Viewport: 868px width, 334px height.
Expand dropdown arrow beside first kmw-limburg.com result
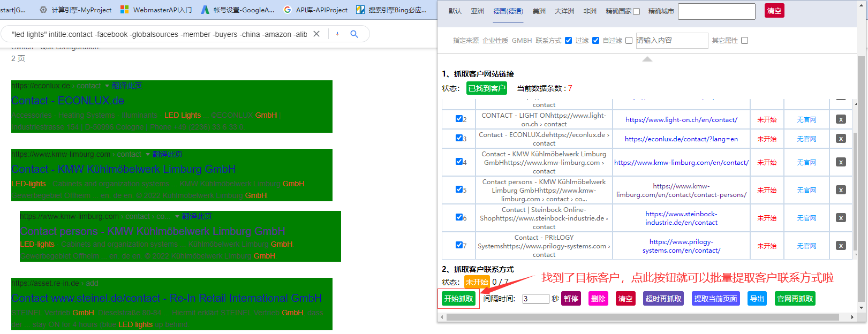pos(148,154)
